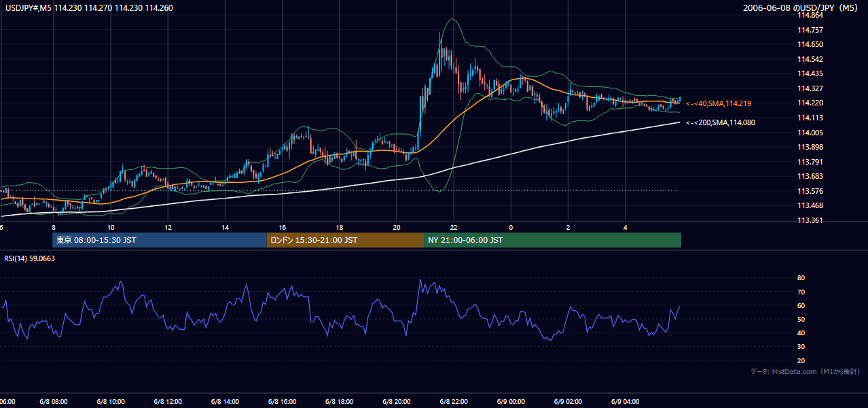The image size is (868, 408).
Task: Click the 114.542 price axis label
Action: pos(810,59)
